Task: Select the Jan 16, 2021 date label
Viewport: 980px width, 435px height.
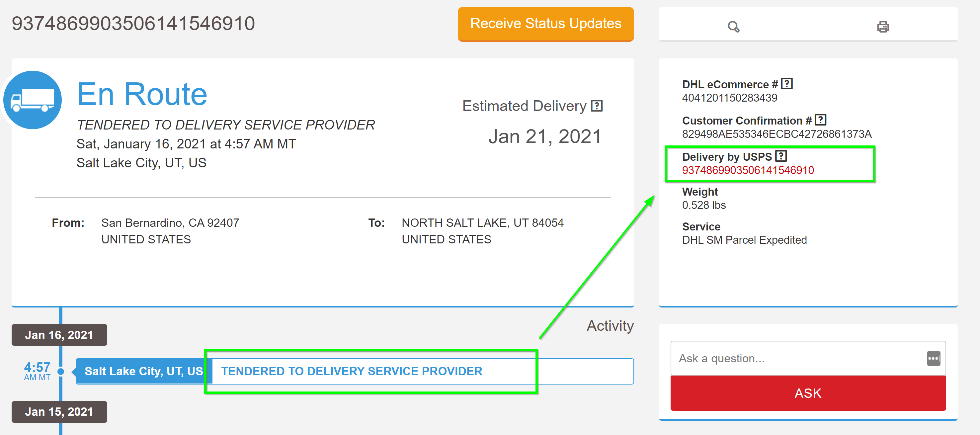Action: click(x=59, y=335)
